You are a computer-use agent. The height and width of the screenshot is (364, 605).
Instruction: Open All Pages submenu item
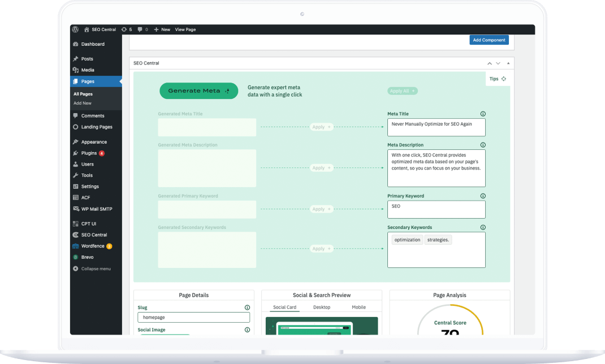pyautogui.click(x=83, y=94)
